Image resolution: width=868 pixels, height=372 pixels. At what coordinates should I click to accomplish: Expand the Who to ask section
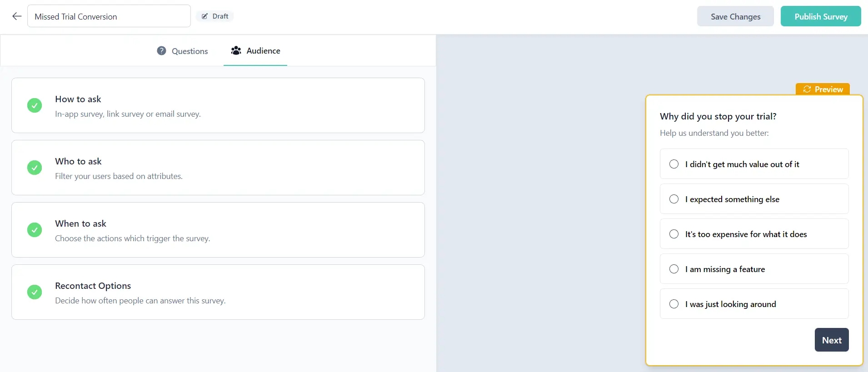pyautogui.click(x=218, y=168)
